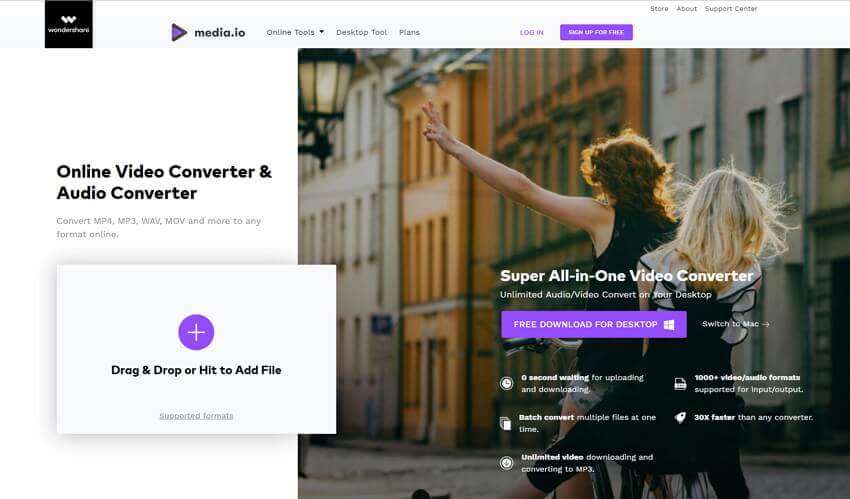The image size is (850, 499).
Task: Click the Switch to Mac link
Action: pos(736,324)
